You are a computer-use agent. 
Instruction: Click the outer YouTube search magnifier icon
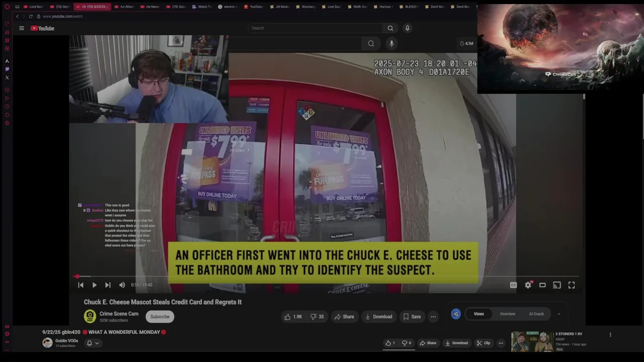click(x=390, y=28)
